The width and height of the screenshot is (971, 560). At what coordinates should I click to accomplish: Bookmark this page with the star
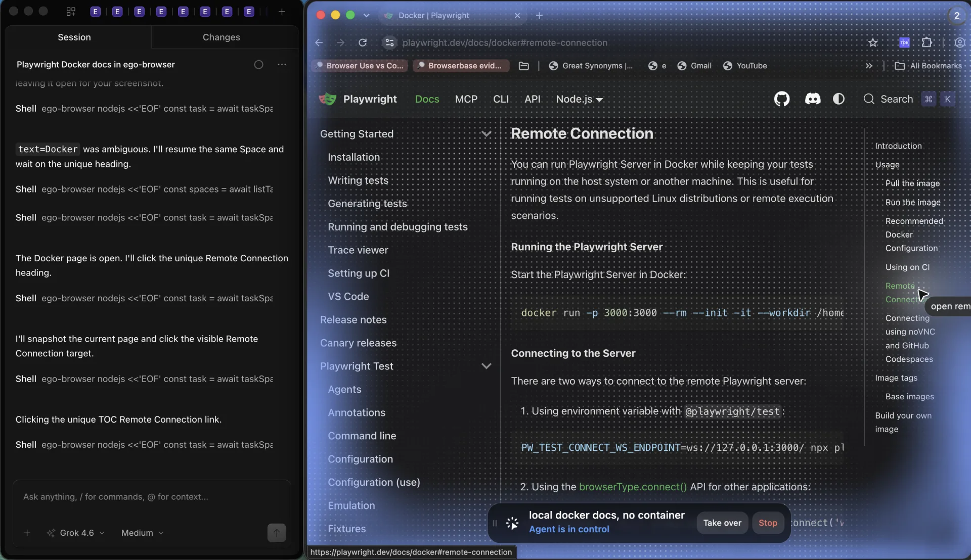pyautogui.click(x=873, y=42)
